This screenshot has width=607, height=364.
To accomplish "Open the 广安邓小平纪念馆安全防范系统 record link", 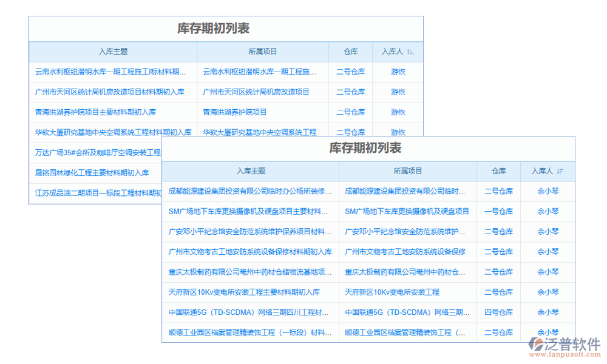I will pyautogui.click(x=250, y=231).
